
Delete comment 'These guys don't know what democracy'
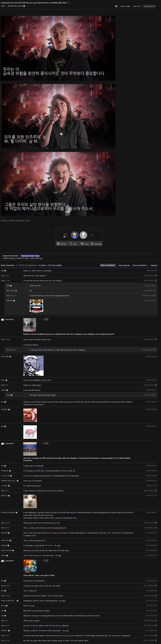coord(156,523)
